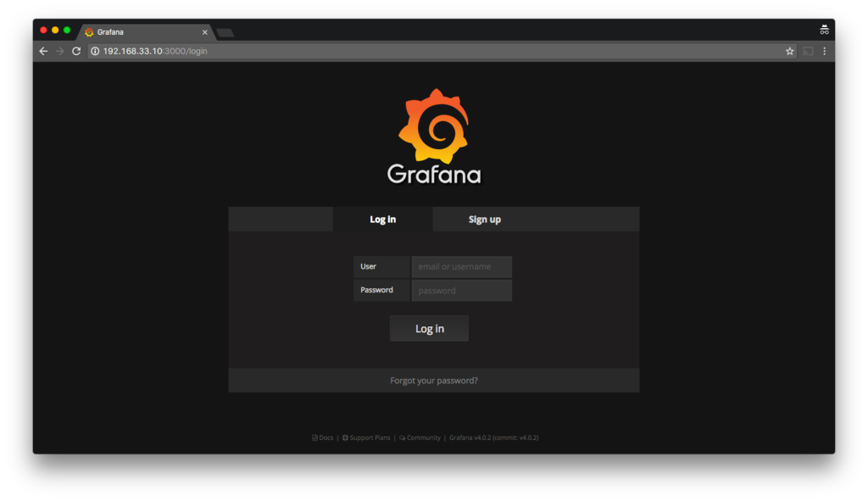Open the Community footer link
The height and width of the screenshot is (501, 868).
click(x=420, y=437)
